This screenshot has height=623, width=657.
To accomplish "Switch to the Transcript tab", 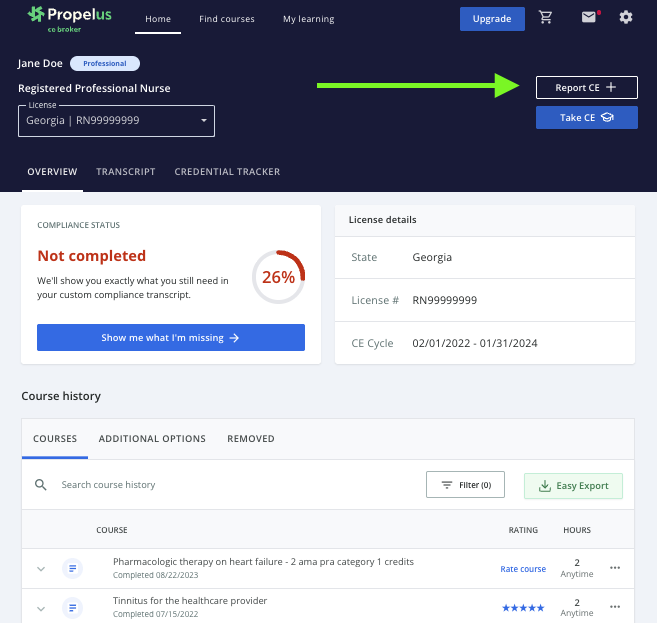I will click(x=125, y=172).
